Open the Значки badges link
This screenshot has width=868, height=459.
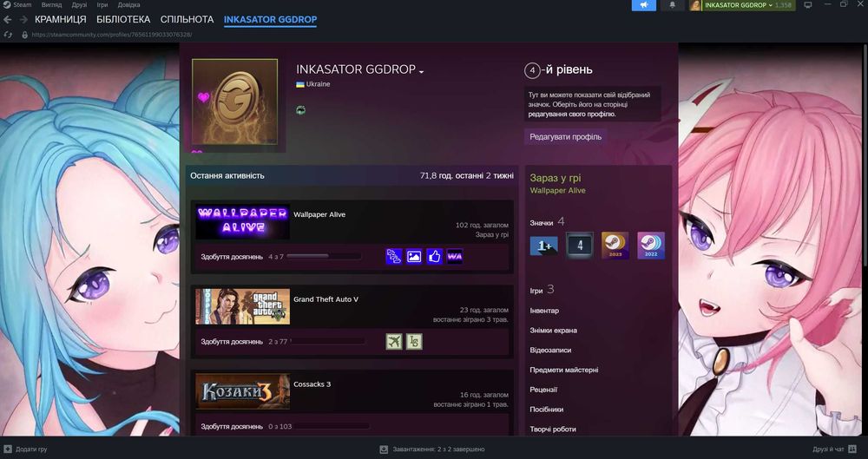[x=547, y=222]
